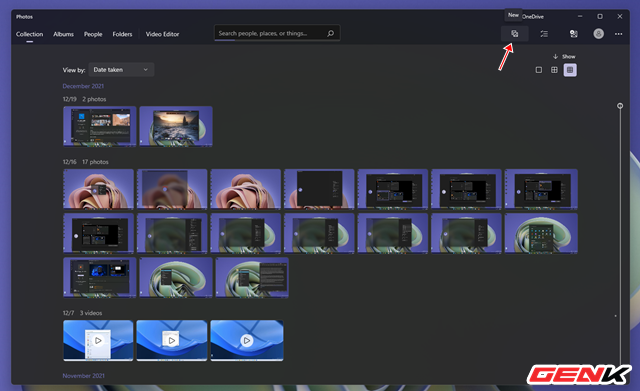Click the timeline scrollbar handle
The width and height of the screenshot is (640, 391).
tap(620, 106)
